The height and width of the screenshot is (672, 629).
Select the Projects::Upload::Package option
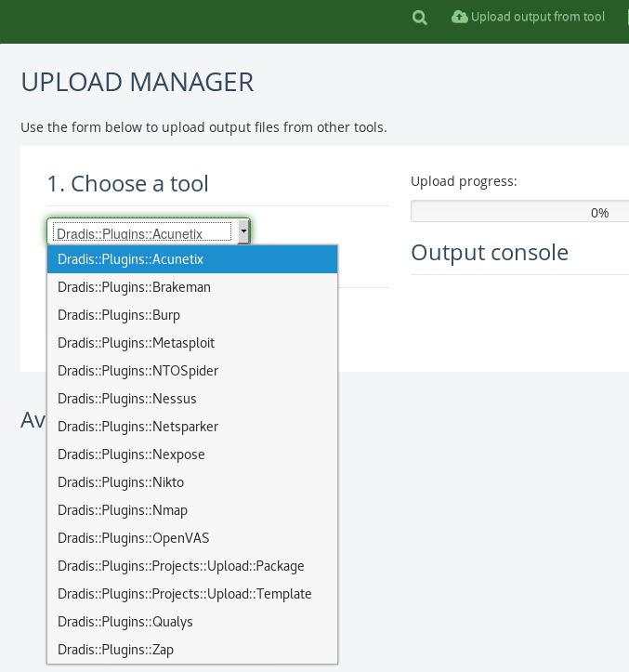pos(192,566)
